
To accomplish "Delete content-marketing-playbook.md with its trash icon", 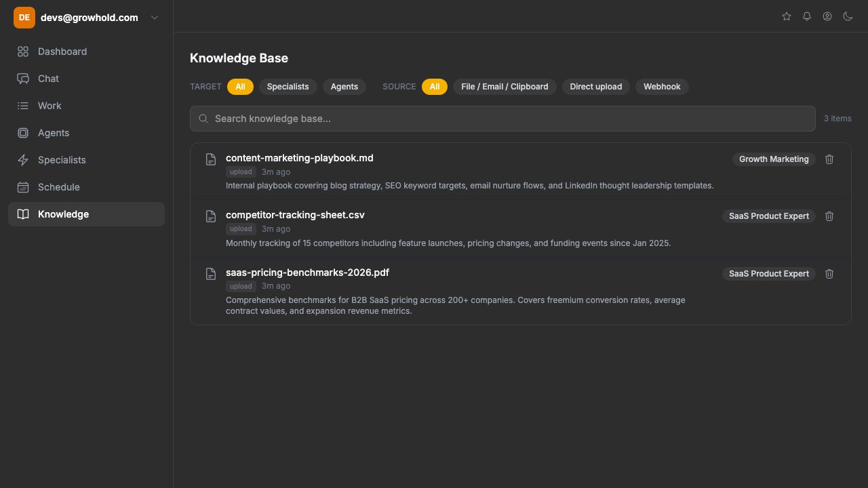I will [x=829, y=159].
